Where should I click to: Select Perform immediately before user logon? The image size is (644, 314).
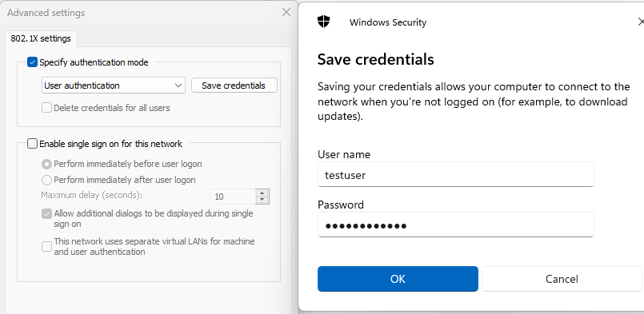pos(47,164)
